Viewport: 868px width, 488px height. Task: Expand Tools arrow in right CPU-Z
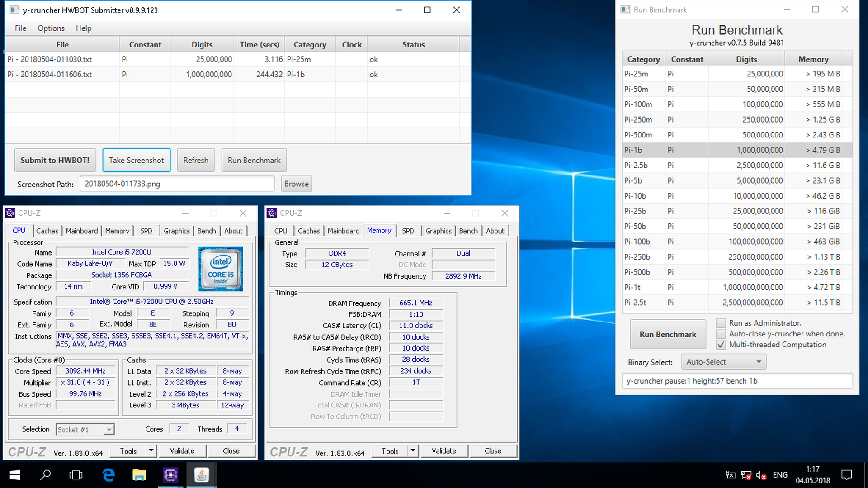[413, 451]
